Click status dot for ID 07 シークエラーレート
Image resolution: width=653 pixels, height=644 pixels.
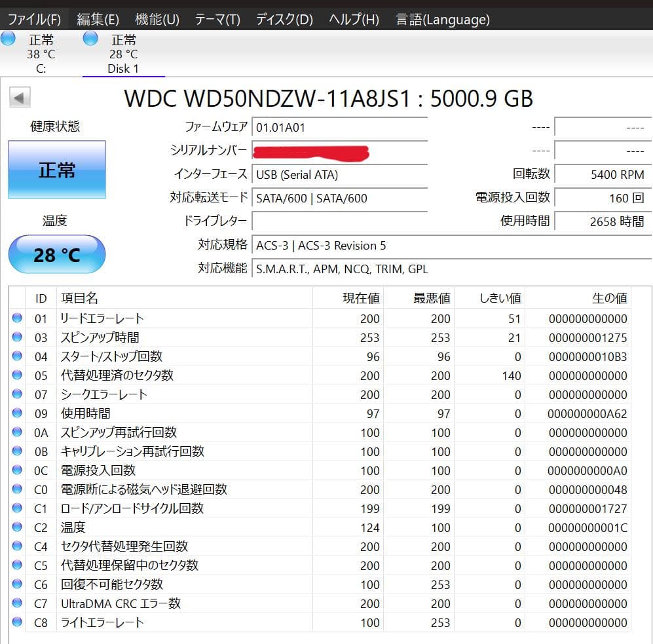[17, 394]
